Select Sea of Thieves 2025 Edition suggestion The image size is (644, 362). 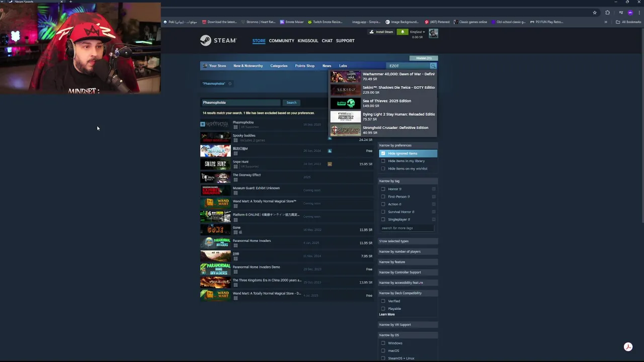383,103
